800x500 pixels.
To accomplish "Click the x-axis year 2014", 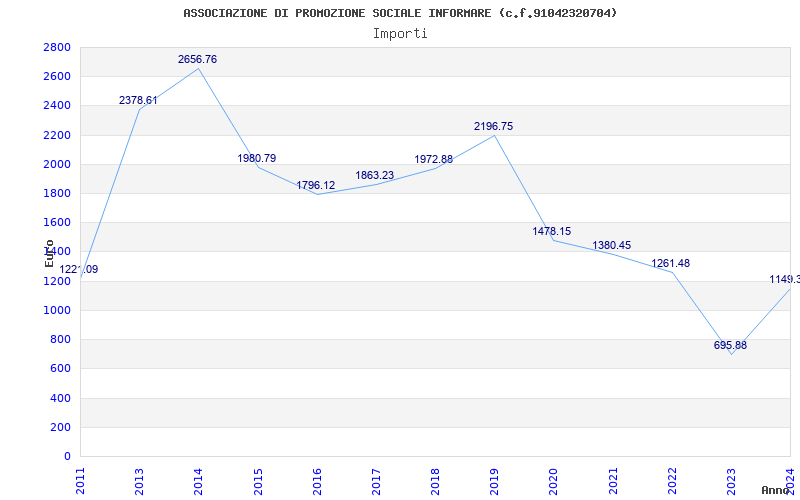I will tap(198, 482).
